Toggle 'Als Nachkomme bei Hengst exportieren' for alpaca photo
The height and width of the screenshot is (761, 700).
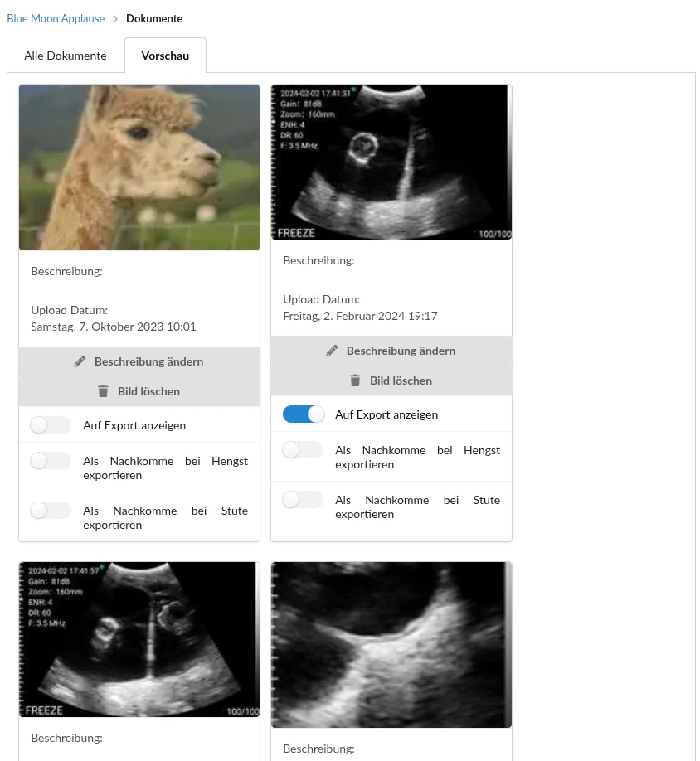click(51, 461)
